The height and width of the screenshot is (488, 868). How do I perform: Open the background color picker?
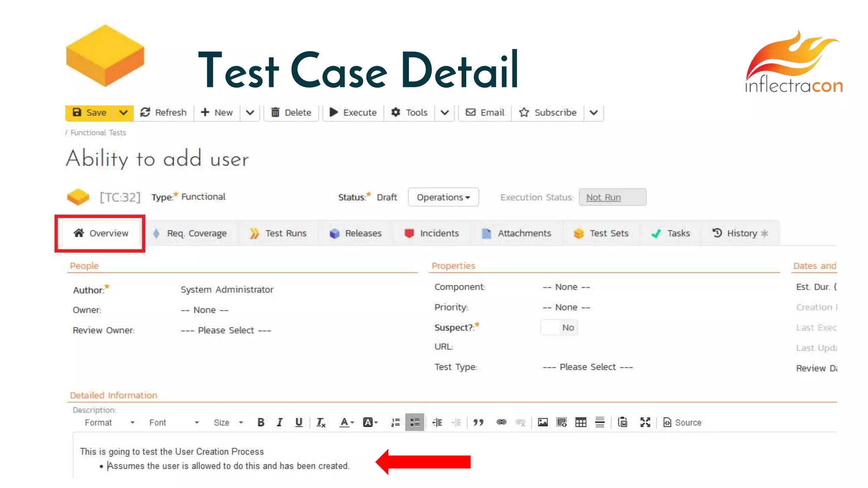(370, 422)
